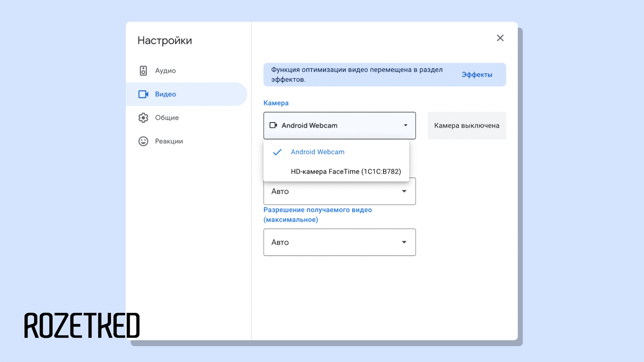
Task: Collapse the Android Webcam camera dropdown
Action: 339,125
